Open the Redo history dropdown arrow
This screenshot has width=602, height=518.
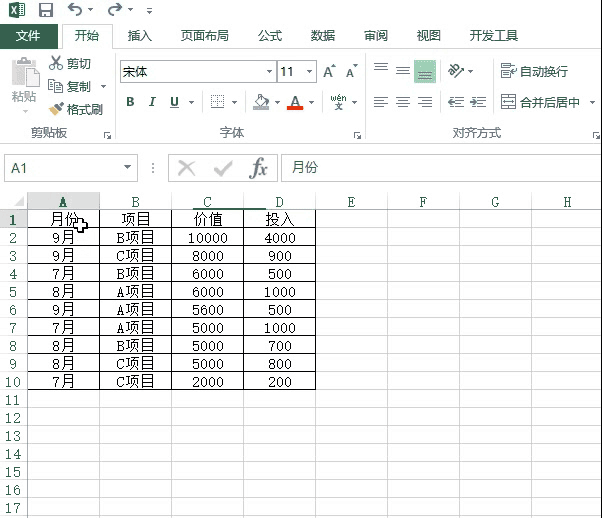pos(131,10)
